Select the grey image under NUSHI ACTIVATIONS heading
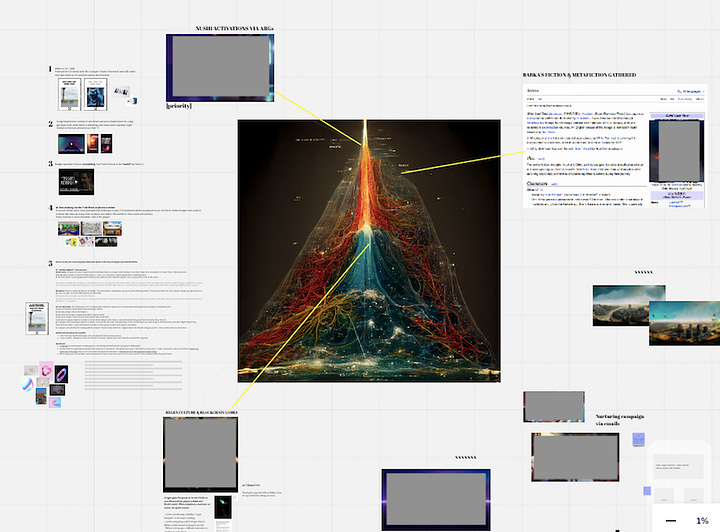Viewport: 720px width, 532px height. point(220,67)
